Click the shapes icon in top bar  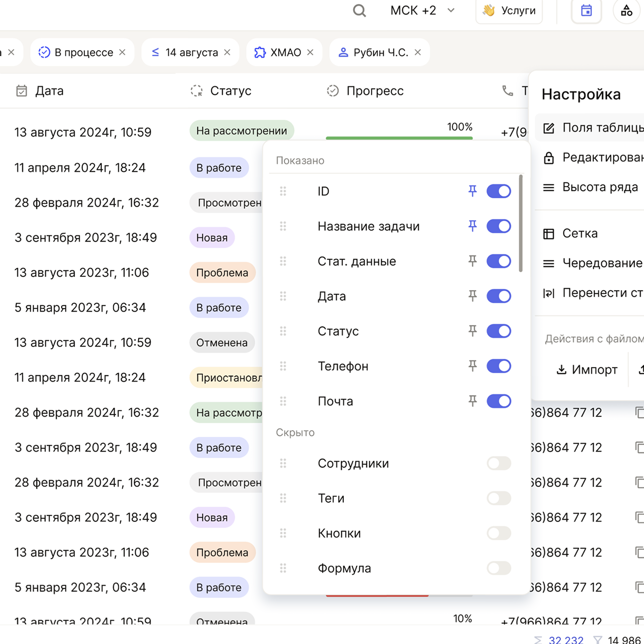627,10
